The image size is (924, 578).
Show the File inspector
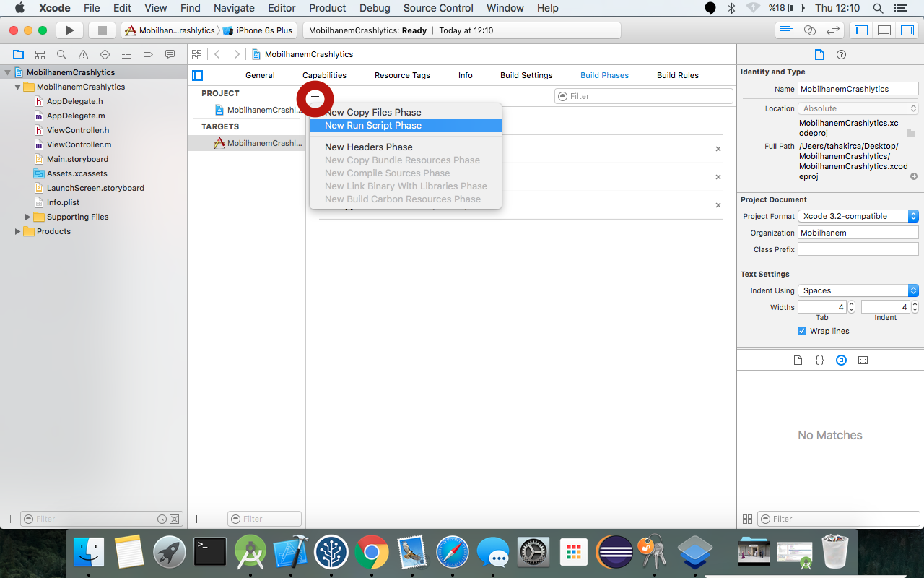click(819, 54)
